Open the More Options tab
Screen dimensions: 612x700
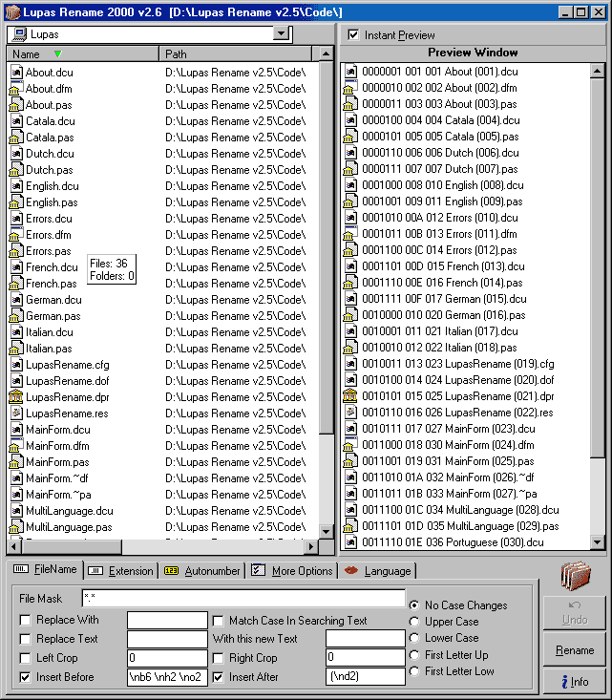[x=291, y=571]
